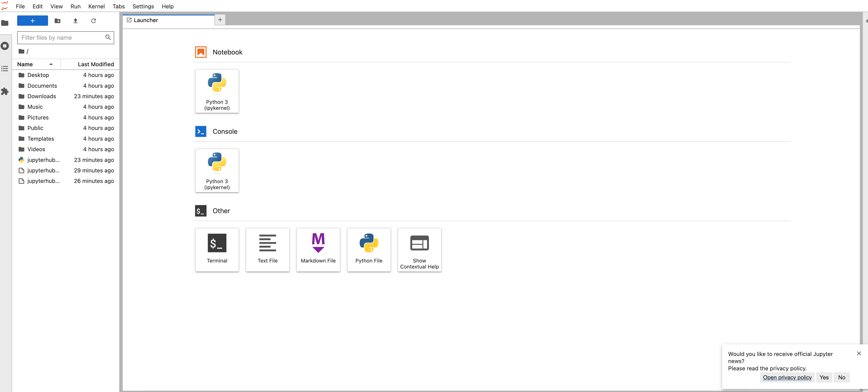Launch Python 3 notebook kernel

[x=217, y=91]
